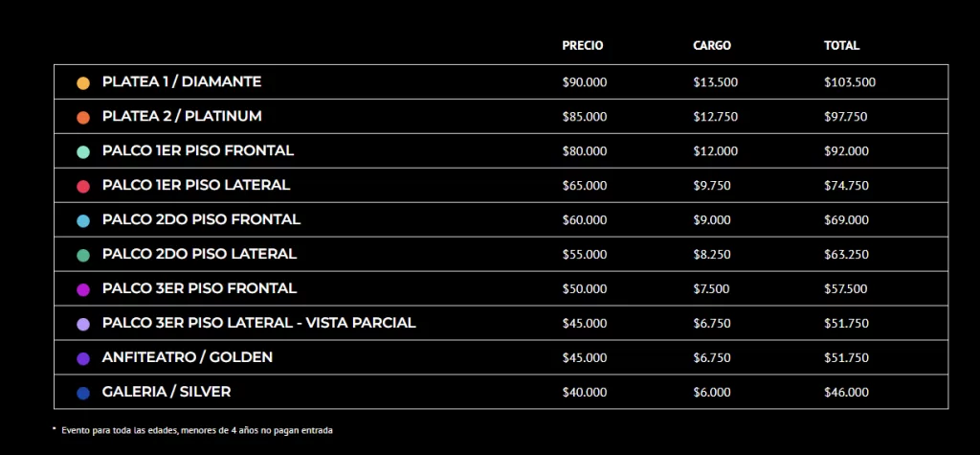Screen dimensions: 980x455
Task: Select the dark blue dot beside Galeria / Silver
Action: [x=83, y=393]
